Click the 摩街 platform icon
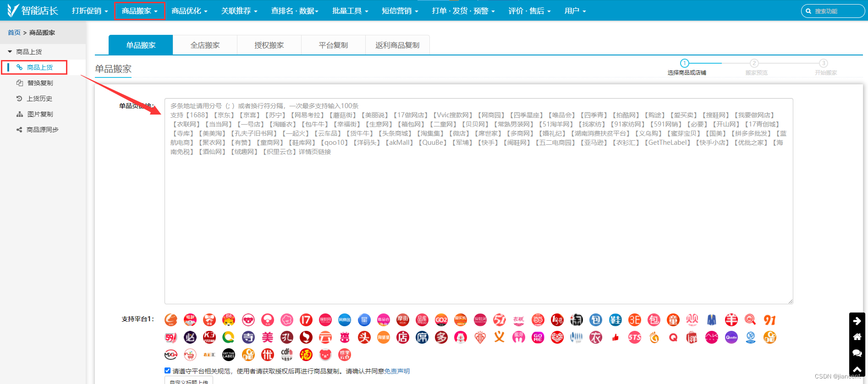The image size is (868, 384). click(403, 320)
